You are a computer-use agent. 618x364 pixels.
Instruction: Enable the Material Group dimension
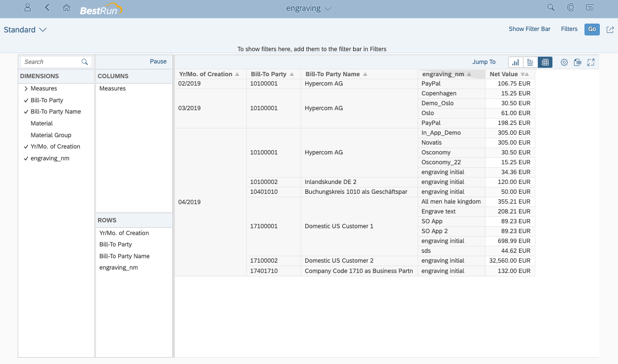click(51, 135)
